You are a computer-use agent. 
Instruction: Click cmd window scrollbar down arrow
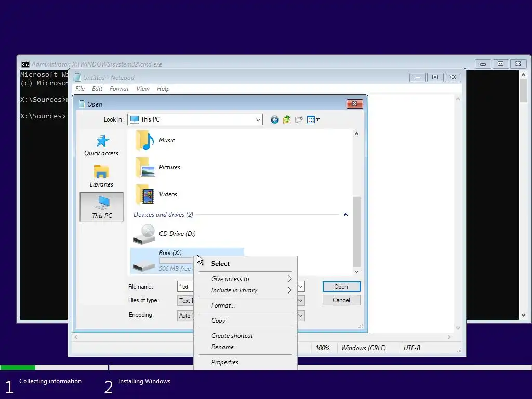coord(524,315)
